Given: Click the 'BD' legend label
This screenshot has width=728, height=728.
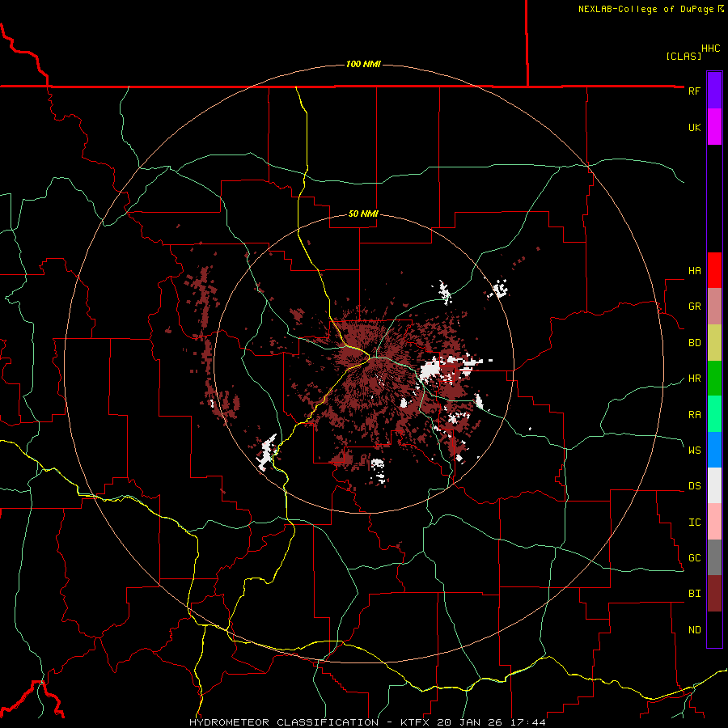Looking at the screenshot, I should [x=694, y=343].
